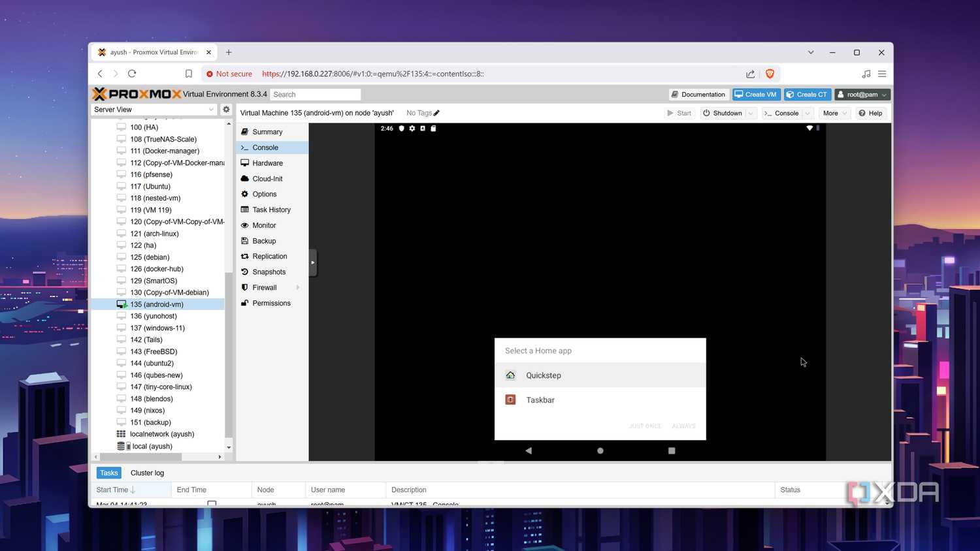This screenshot has height=551, width=980.
Task: Click the Create VM button
Action: [757, 95]
